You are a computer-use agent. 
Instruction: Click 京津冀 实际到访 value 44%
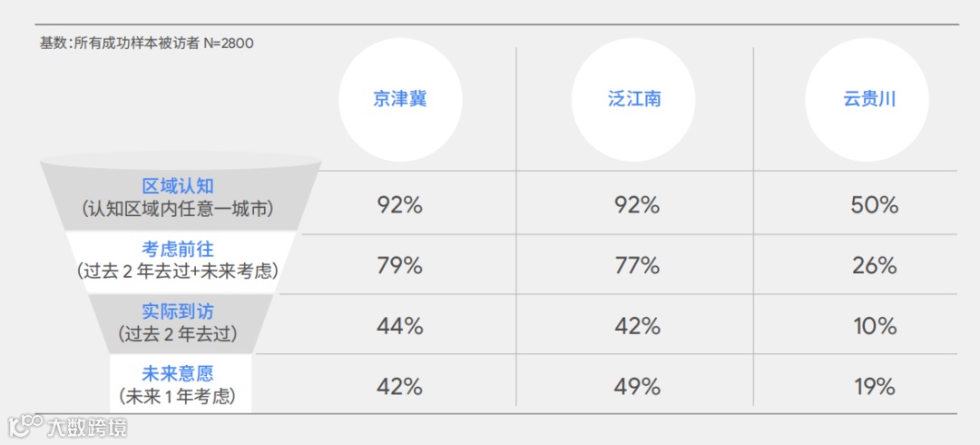tap(400, 326)
